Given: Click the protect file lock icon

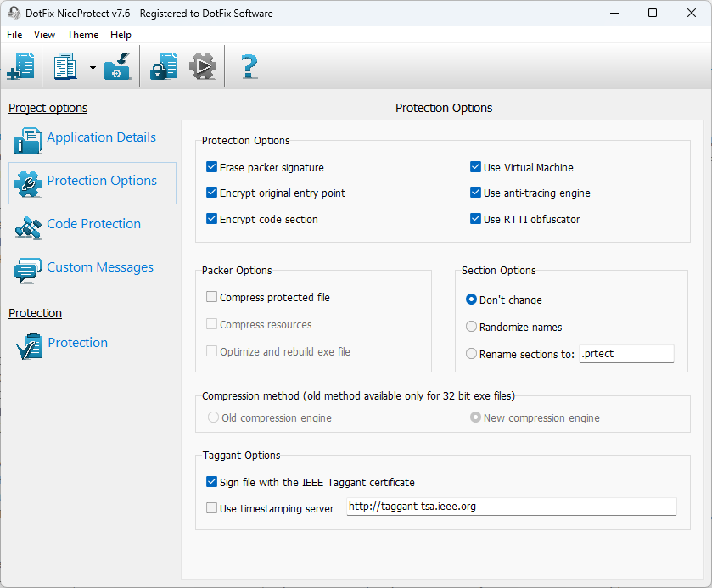Looking at the screenshot, I should pos(164,66).
